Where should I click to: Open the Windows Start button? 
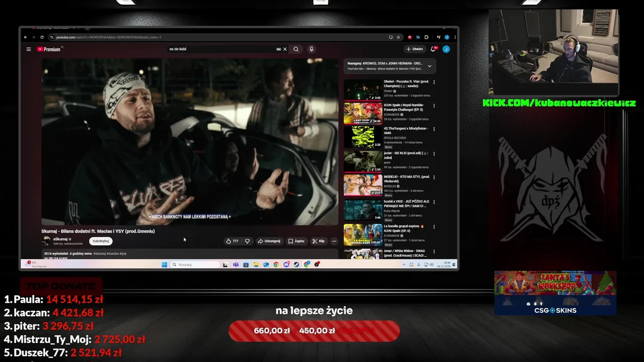tap(164, 264)
